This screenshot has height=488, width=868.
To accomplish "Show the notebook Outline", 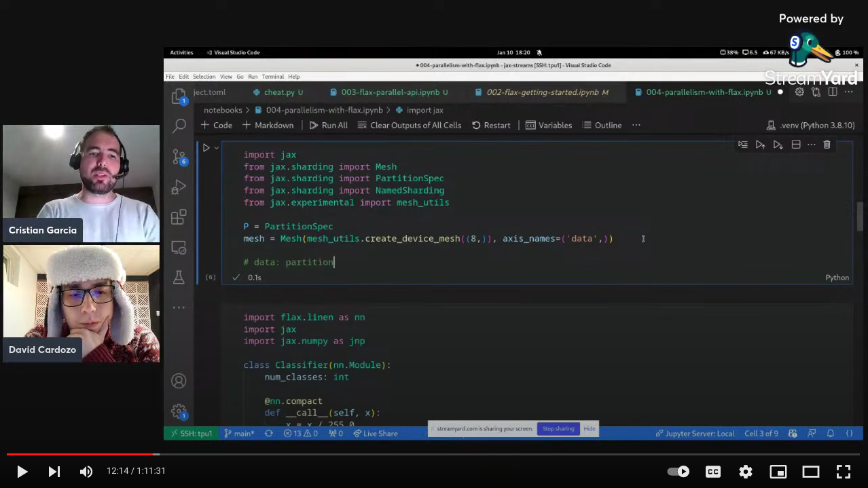I will [602, 125].
